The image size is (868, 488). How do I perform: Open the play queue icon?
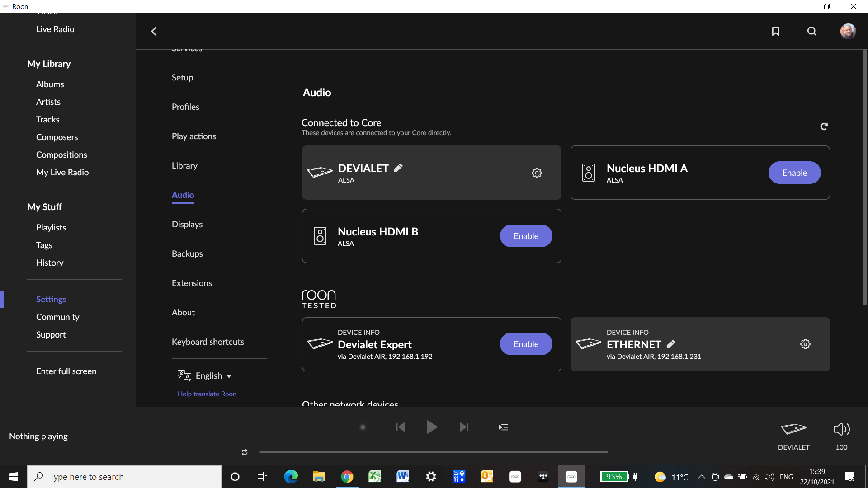(x=503, y=427)
